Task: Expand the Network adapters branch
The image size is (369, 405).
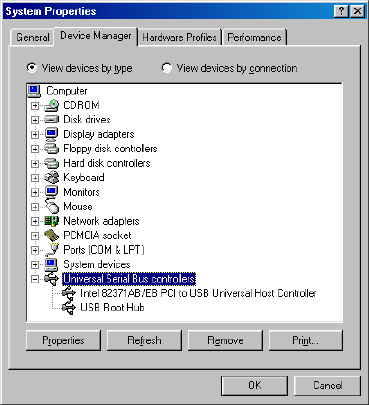Action: pos(35,221)
